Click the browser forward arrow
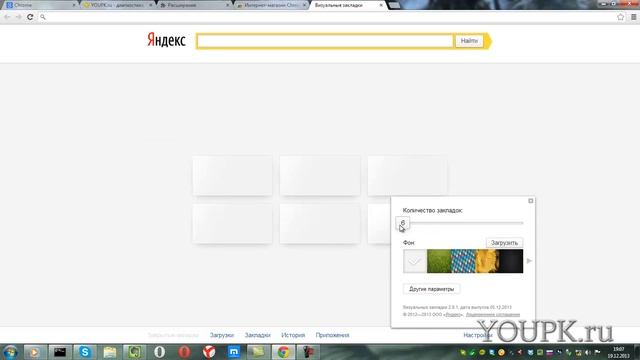The image size is (640, 360). [18, 17]
